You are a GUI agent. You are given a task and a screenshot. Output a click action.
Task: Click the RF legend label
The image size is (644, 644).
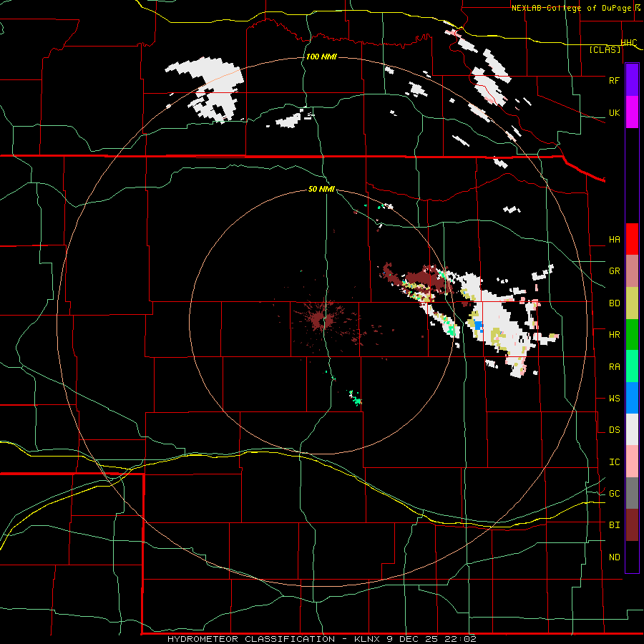614,80
